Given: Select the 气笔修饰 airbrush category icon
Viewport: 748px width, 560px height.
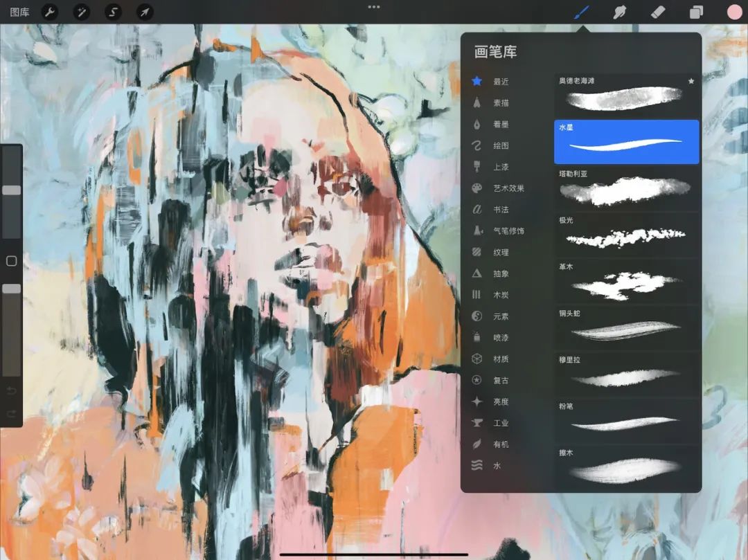Looking at the screenshot, I should tap(477, 231).
